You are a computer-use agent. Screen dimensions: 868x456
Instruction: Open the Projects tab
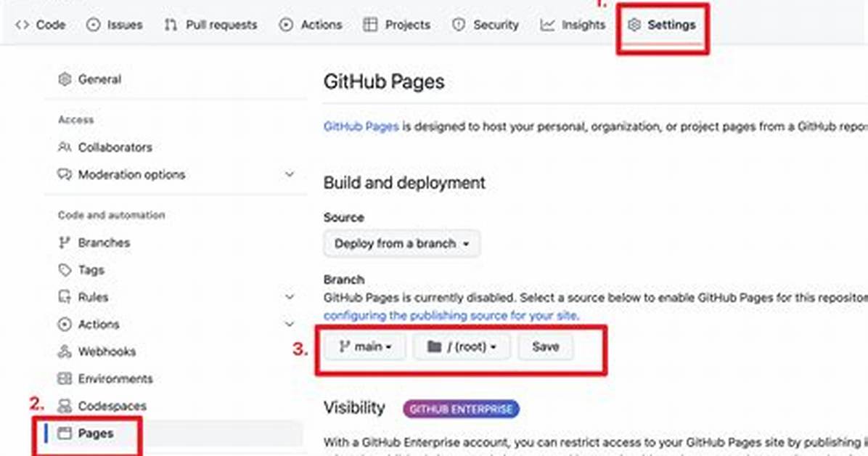tap(397, 25)
